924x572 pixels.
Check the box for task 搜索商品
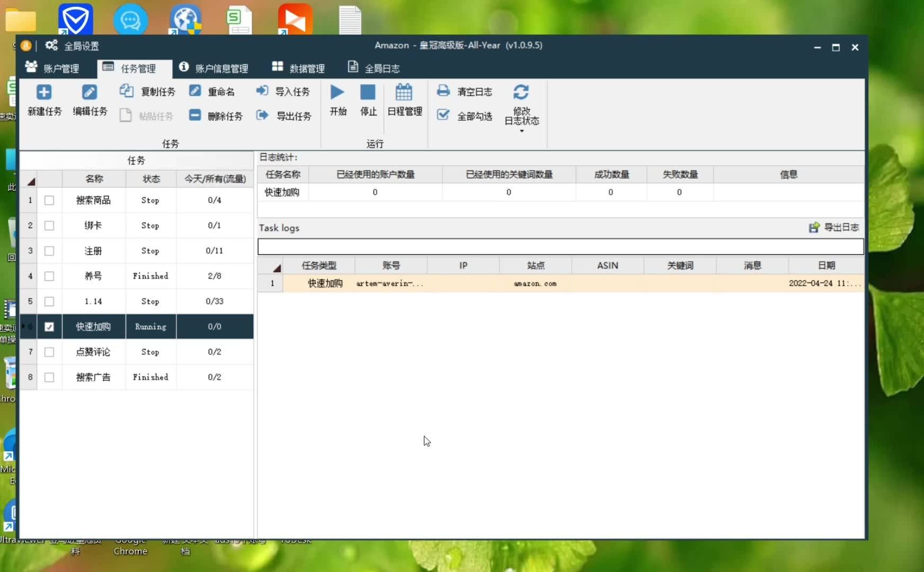pyautogui.click(x=49, y=200)
